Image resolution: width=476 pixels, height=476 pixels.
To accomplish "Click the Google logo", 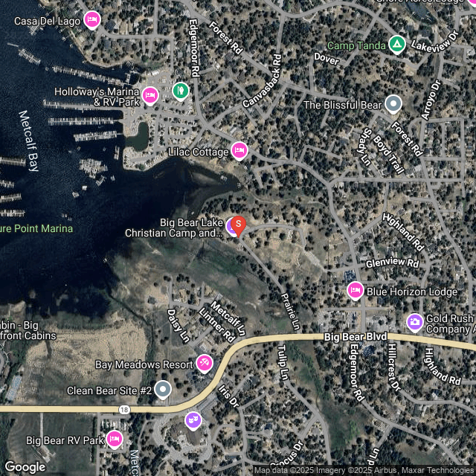I will pyautogui.click(x=25, y=467).
